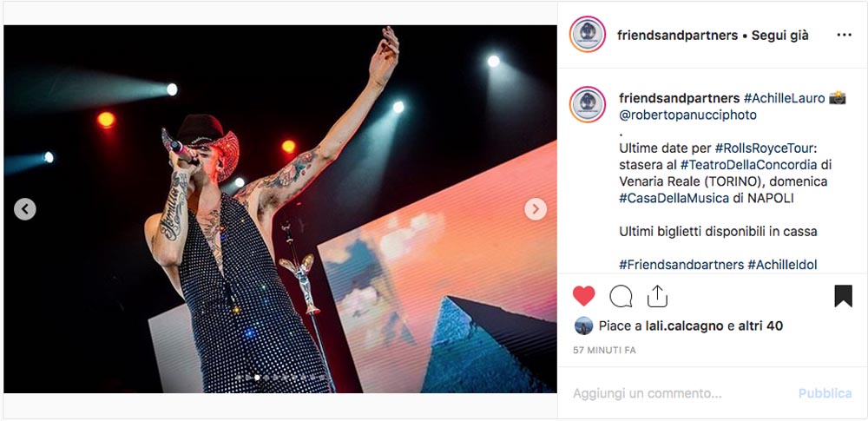Go to the next photo with right arrow
Image resolution: width=868 pixels, height=421 pixels.
pos(536,209)
